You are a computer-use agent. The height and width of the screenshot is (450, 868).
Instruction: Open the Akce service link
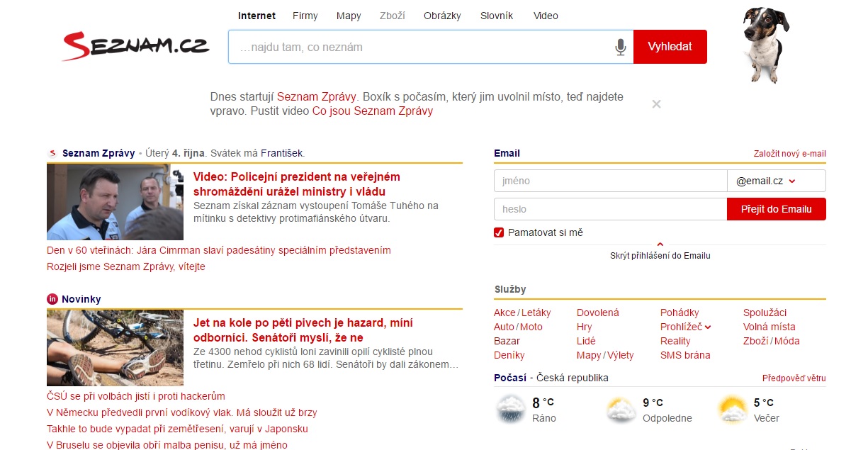click(505, 313)
